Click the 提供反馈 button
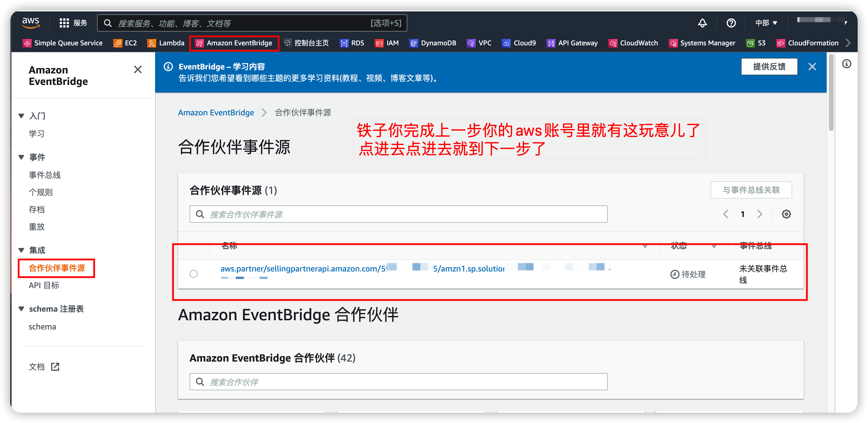 (769, 67)
